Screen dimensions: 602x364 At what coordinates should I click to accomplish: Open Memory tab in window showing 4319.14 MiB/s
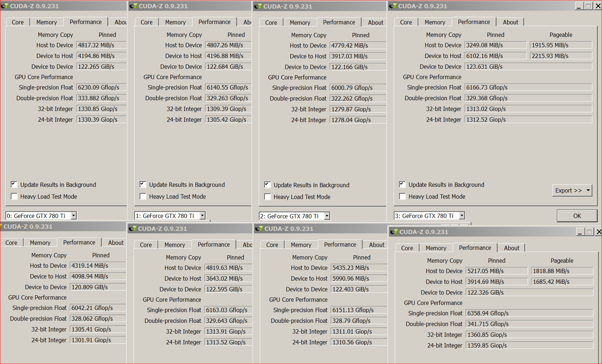coord(40,243)
